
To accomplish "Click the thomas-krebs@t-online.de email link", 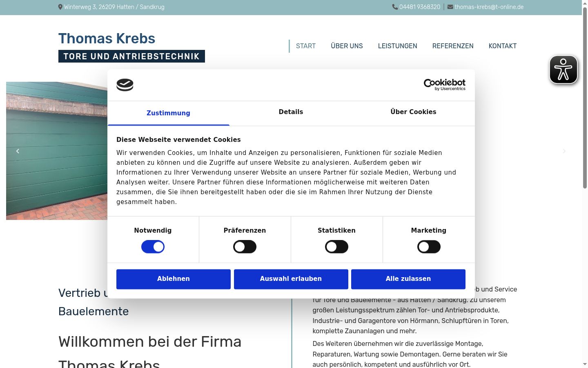I will [x=489, y=7].
